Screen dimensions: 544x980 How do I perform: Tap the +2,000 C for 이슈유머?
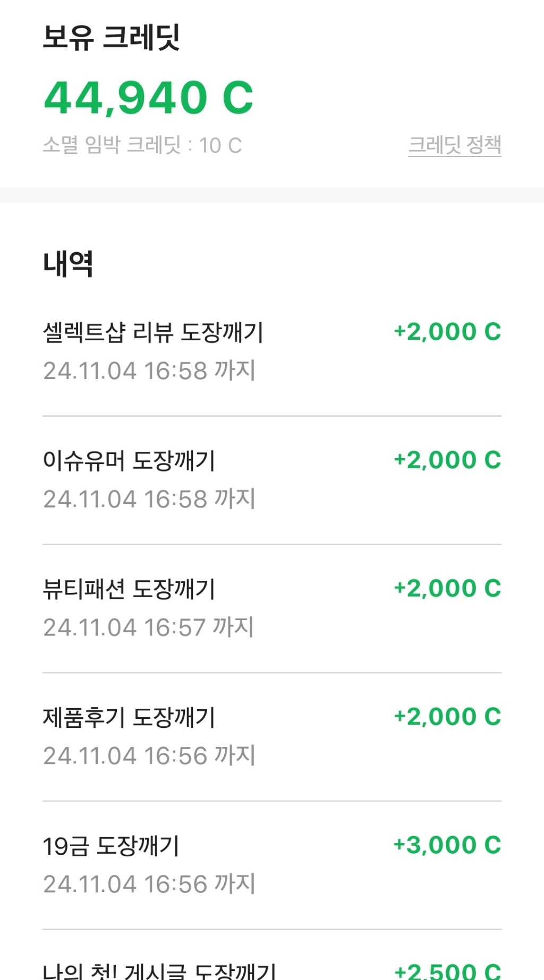(447, 460)
